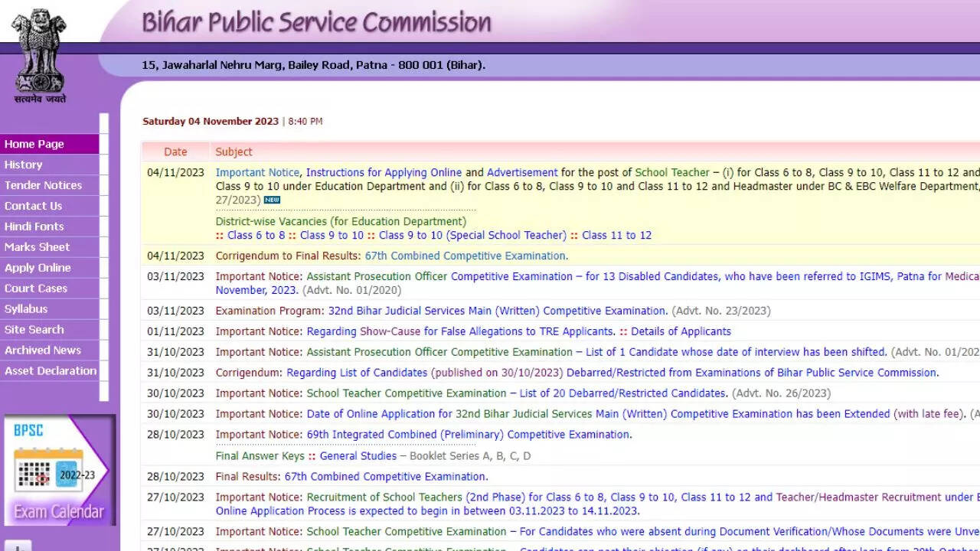Open Tender Notices in sidebar

tap(43, 185)
